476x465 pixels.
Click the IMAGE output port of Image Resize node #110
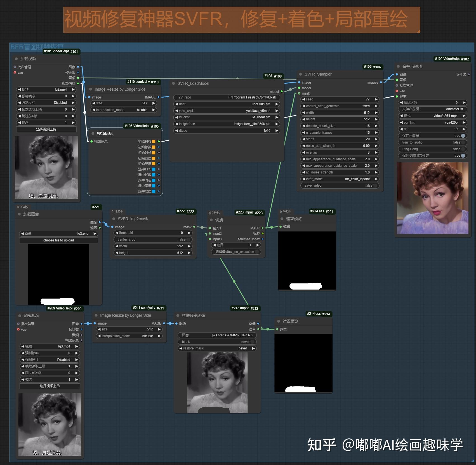click(x=159, y=97)
